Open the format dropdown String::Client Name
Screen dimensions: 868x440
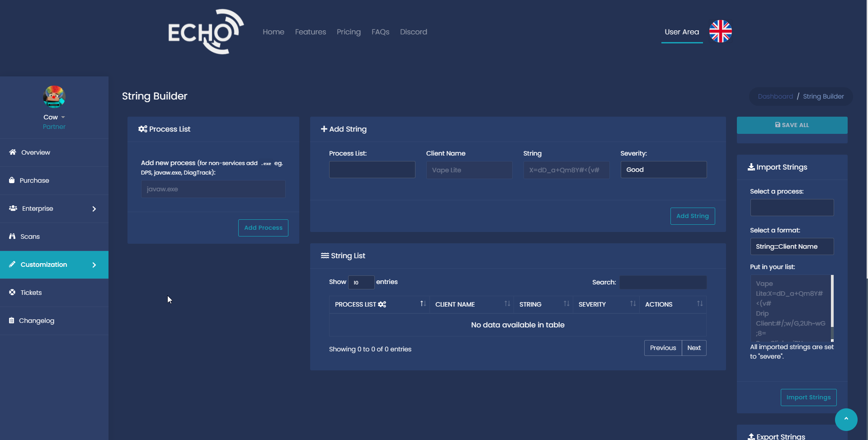[792, 246]
